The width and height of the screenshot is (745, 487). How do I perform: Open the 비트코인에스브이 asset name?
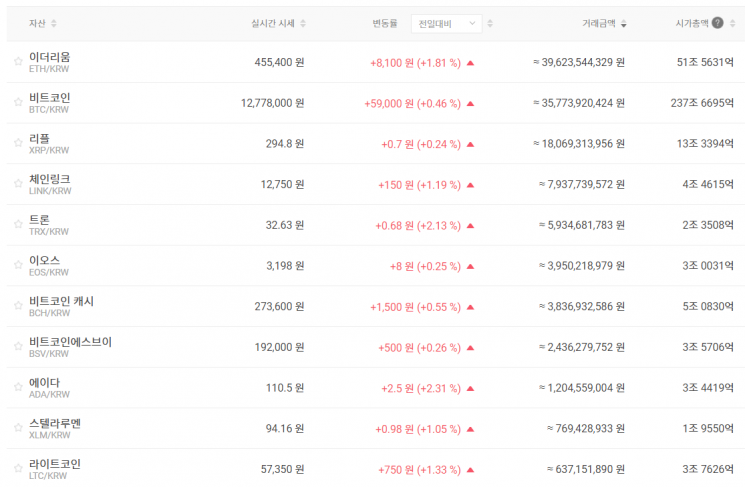(70, 342)
